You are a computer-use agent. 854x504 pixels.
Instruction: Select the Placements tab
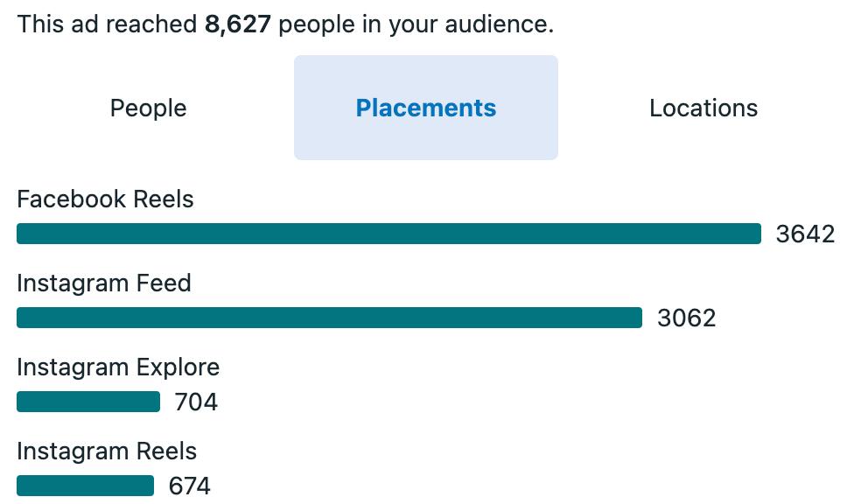coord(426,108)
